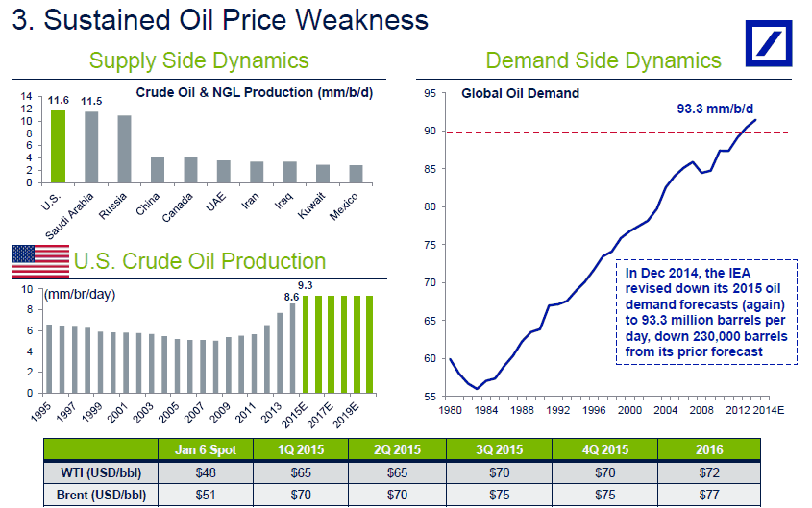Image resolution: width=812 pixels, height=508 pixels.
Task: Click the Global Oil Demand chart title
Action: [520, 94]
